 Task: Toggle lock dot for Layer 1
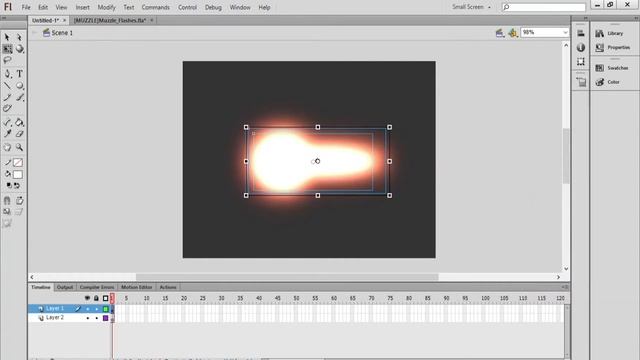97,309
